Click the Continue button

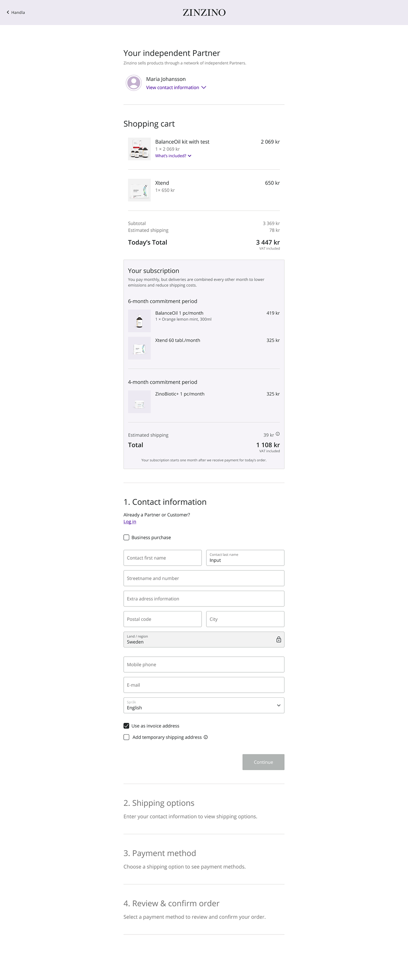tap(263, 762)
